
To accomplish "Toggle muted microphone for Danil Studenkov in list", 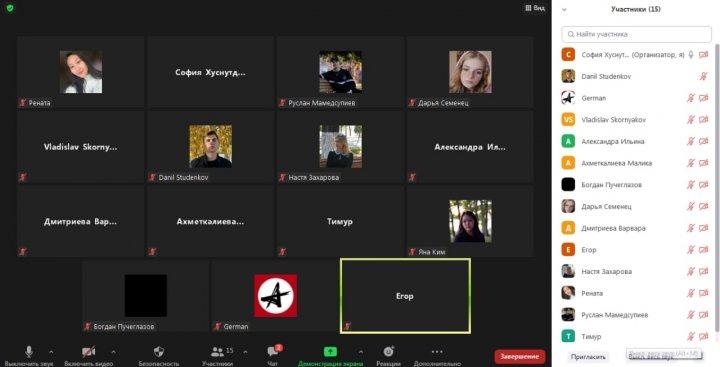I will [703, 76].
